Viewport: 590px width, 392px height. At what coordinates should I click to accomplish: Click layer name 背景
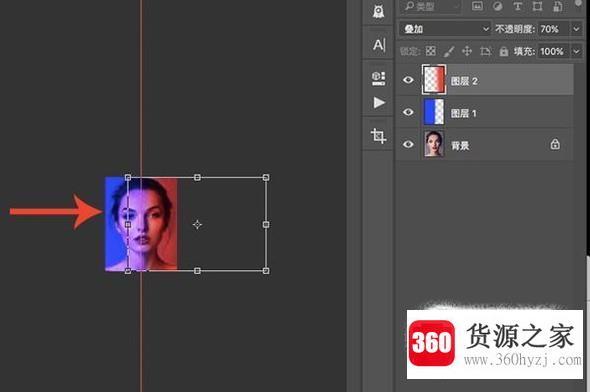pyautogui.click(x=460, y=146)
